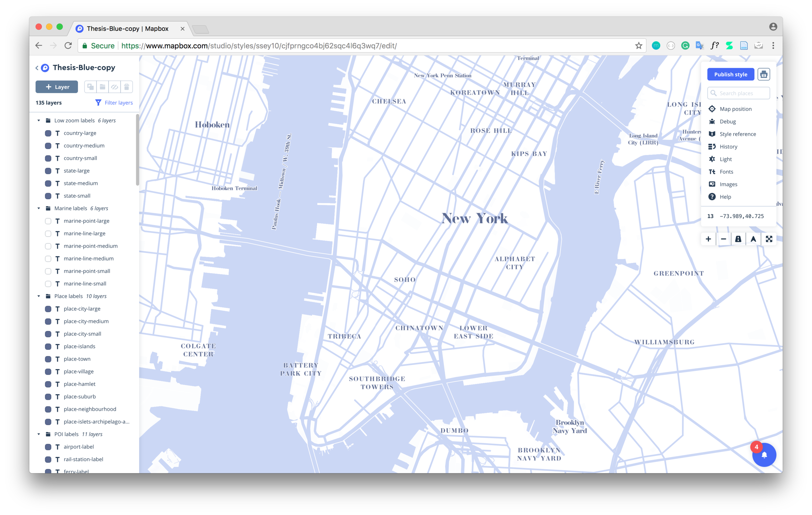Bookmark this page with the star icon
The image size is (812, 515).
(x=639, y=46)
